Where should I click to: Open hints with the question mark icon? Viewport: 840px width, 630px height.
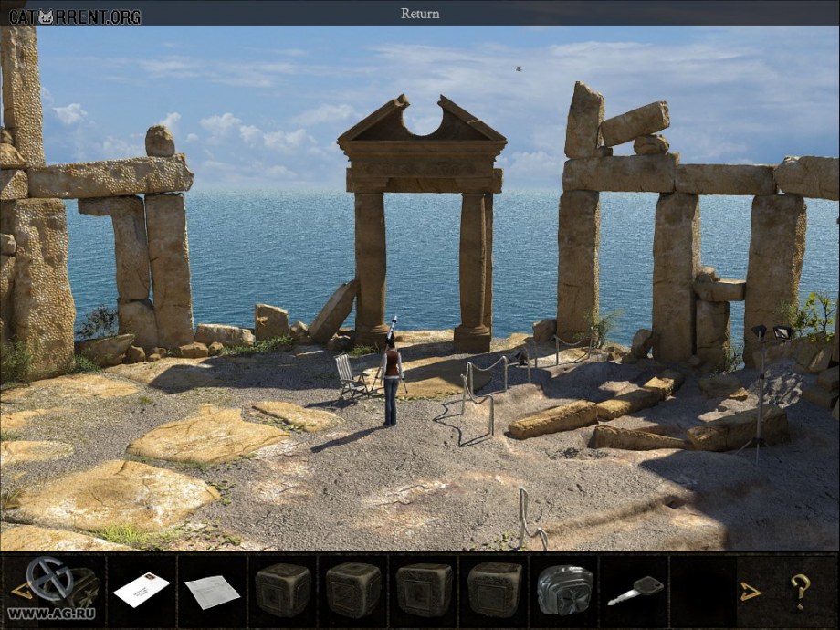tap(801, 591)
